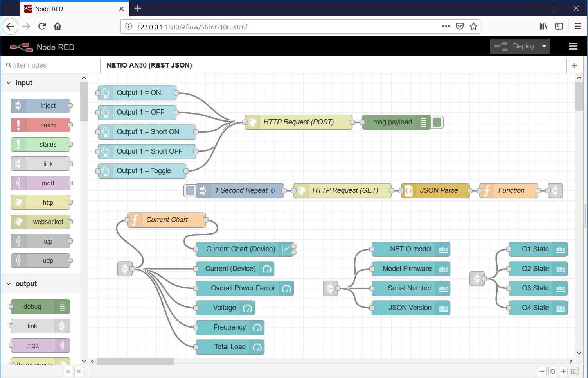Collapse the input palette section
The image size is (588, 378).
tap(9, 82)
